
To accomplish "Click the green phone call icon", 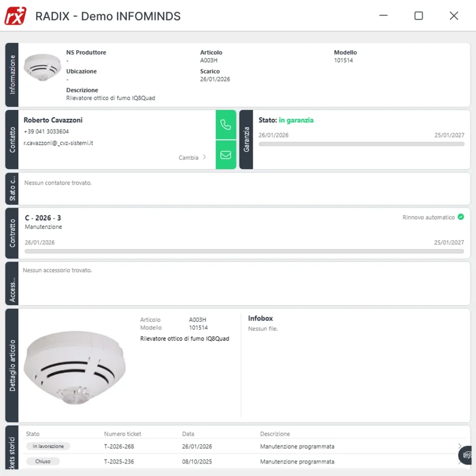I will (226, 125).
